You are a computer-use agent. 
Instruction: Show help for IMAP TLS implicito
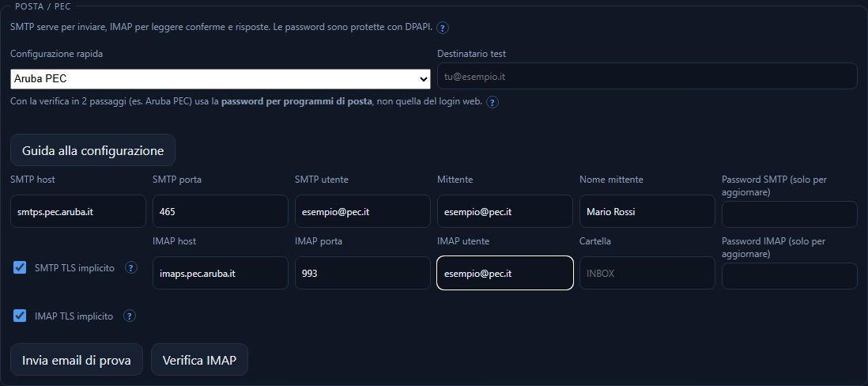[130, 316]
